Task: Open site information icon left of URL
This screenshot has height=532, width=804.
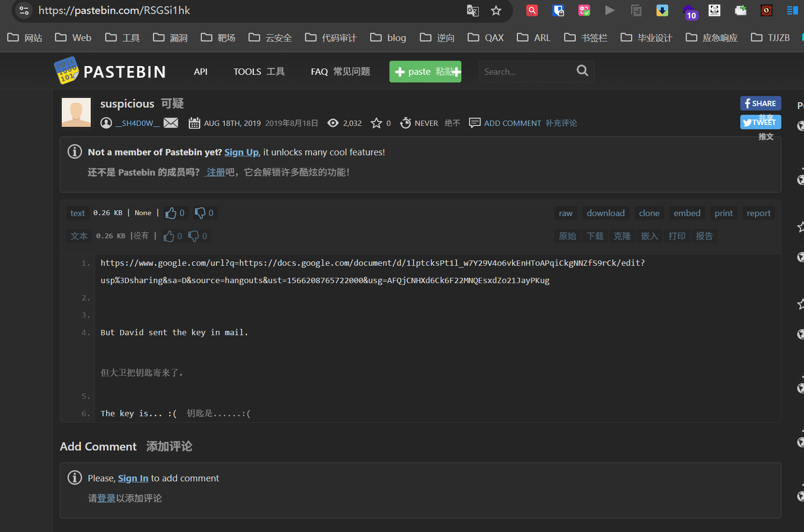Action: point(24,11)
